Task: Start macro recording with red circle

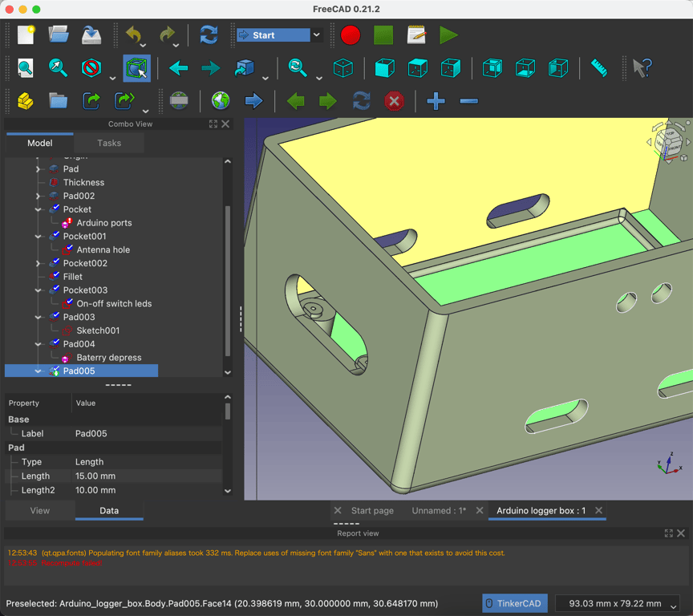Action: tap(350, 34)
